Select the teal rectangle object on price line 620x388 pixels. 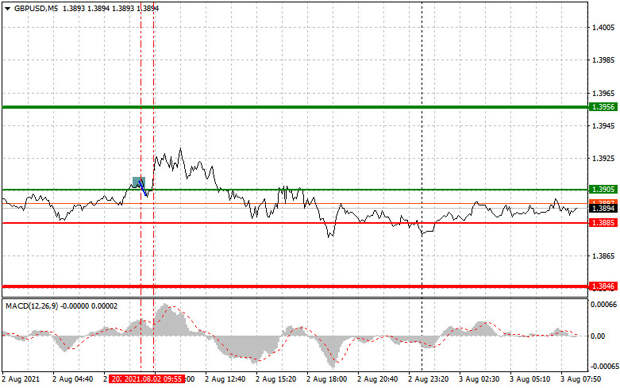(139, 182)
